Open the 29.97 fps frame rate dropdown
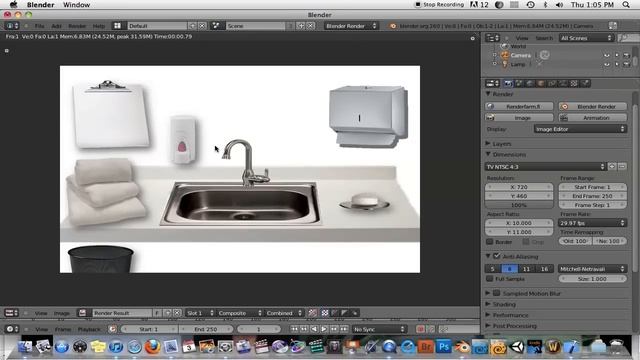Screen dimensions: 640x360 point(592,223)
